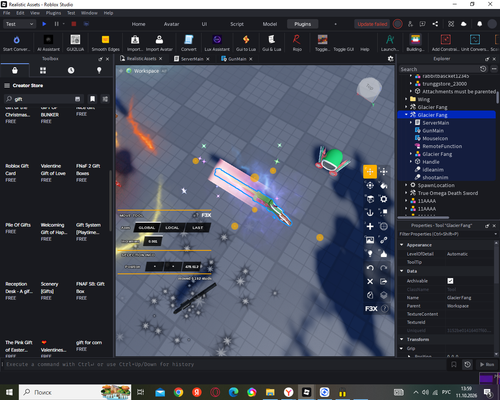The width and height of the screenshot is (500, 400).
Task: Click the Toolbox search field
Action: point(43,99)
